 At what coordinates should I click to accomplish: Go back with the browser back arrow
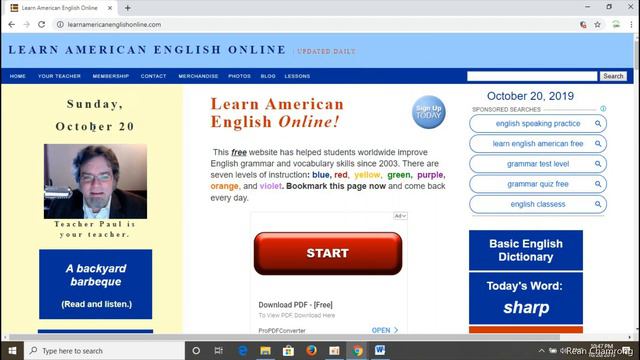(11, 24)
